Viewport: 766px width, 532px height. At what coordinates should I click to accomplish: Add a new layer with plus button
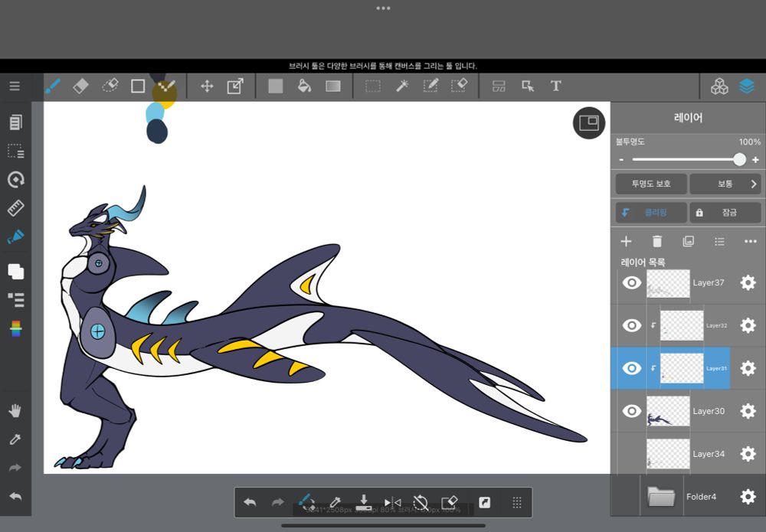626,242
